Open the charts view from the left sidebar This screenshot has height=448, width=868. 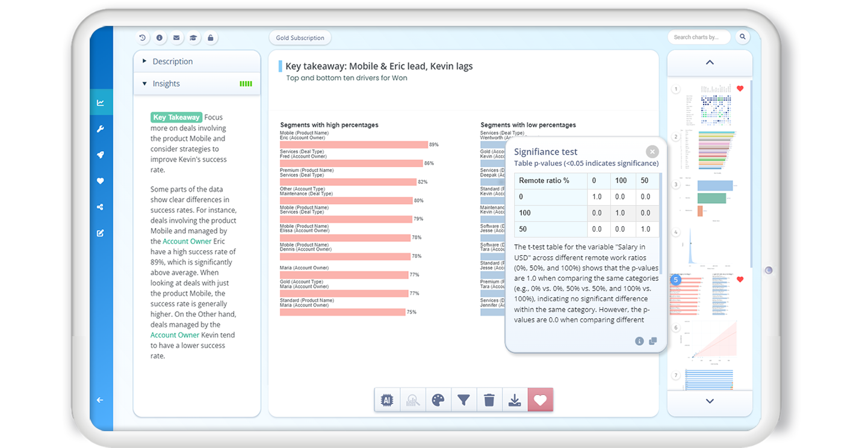pyautogui.click(x=101, y=102)
